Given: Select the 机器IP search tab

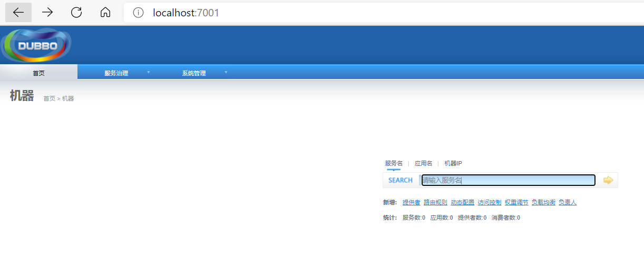Looking at the screenshot, I should click(x=453, y=164).
